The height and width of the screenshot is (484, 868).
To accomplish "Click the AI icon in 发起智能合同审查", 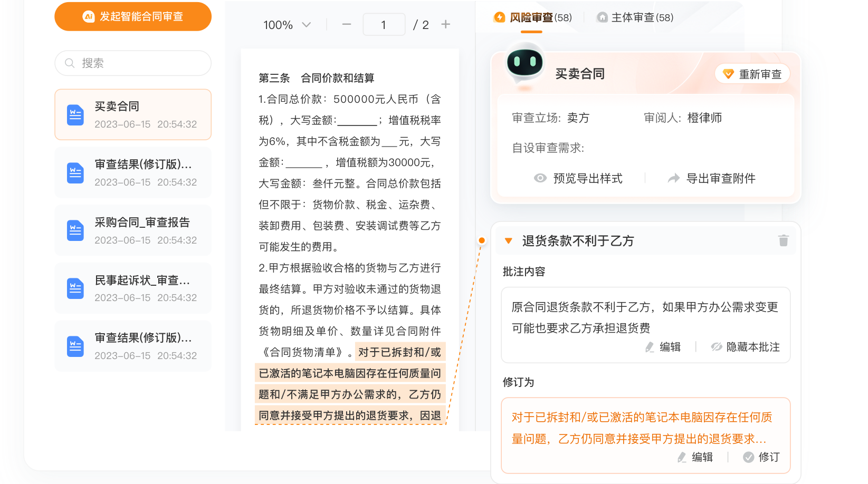I will click(89, 17).
